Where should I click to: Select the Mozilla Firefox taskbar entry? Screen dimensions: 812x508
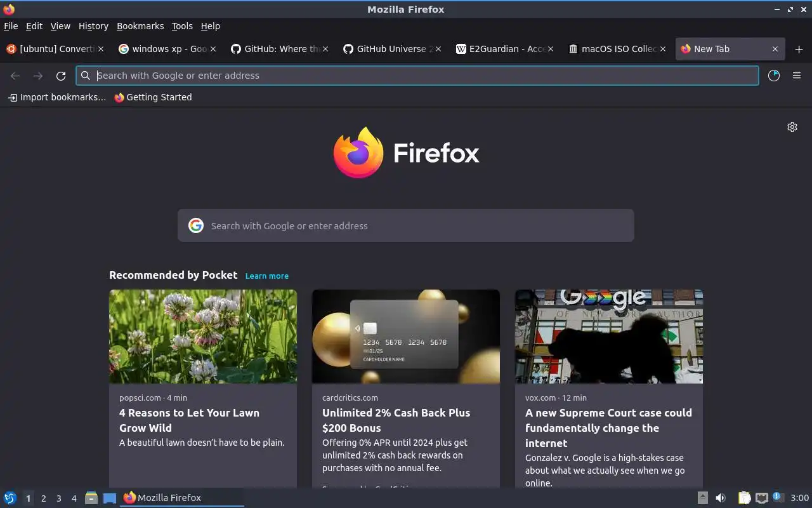tap(182, 498)
